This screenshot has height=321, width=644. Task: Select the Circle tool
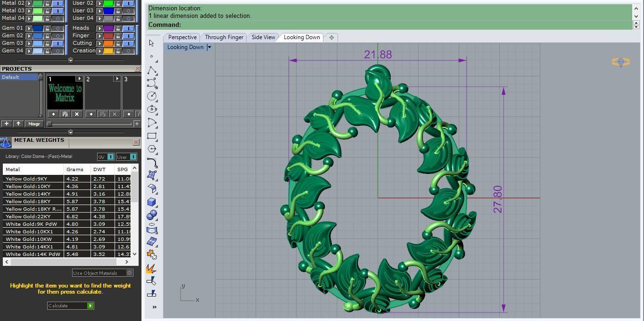[x=152, y=96]
